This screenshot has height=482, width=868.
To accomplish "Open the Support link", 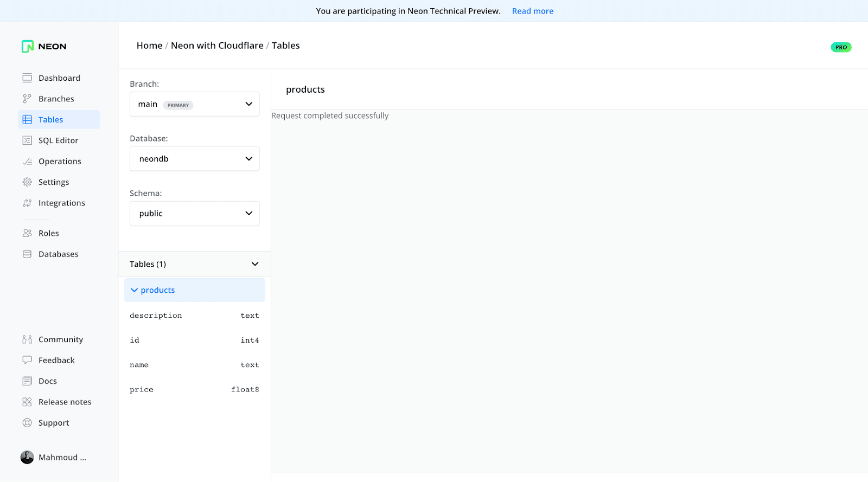I will 59,423.
